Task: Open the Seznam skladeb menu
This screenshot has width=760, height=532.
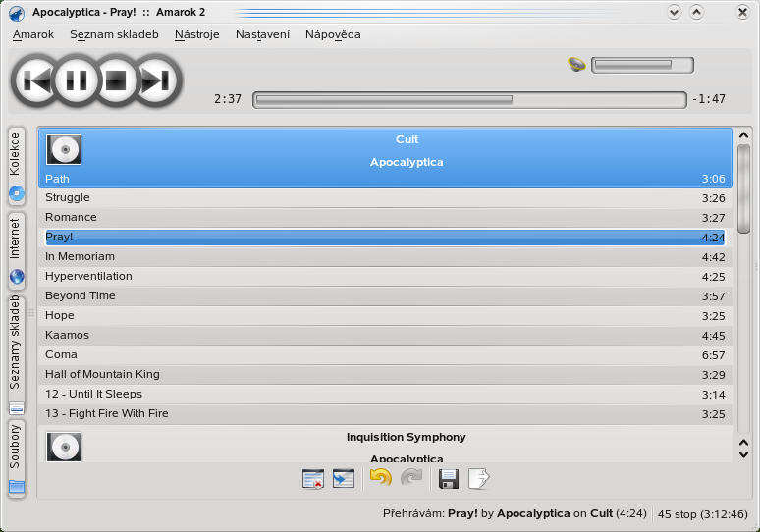Action: (114, 34)
